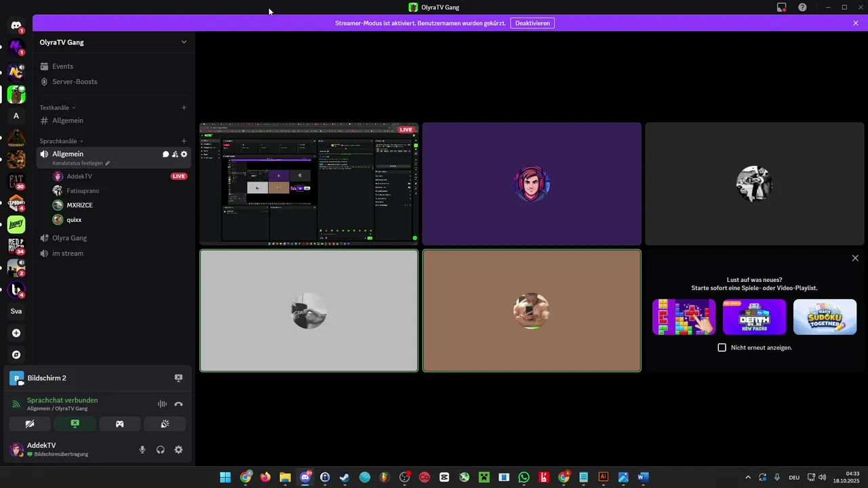The width and height of the screenshot is (868, 488).
Task: Open the server labeled A
Action: [16, 116]
